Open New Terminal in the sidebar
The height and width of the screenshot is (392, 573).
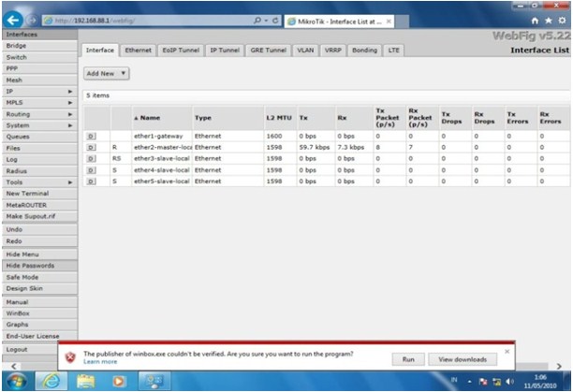coord(39,194)
